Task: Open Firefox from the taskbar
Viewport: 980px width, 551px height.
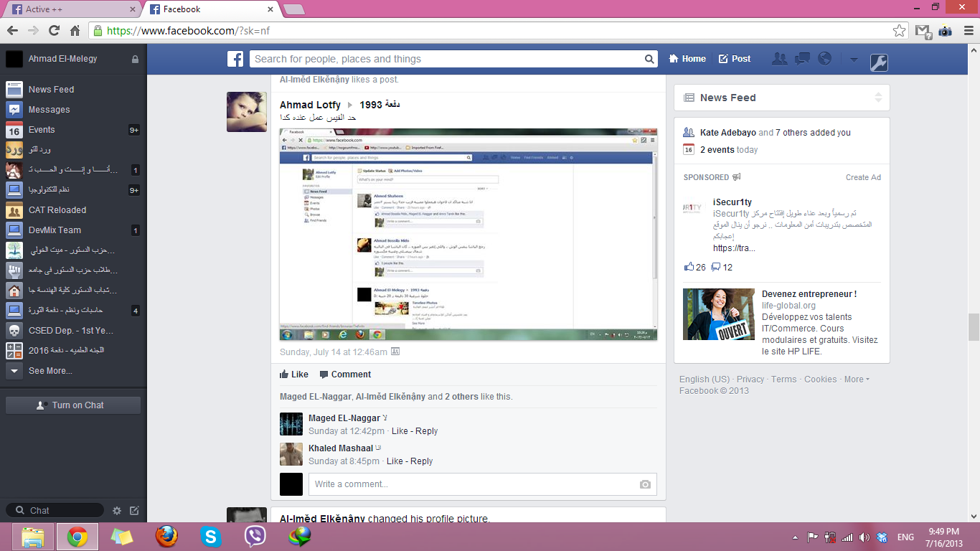Action: pyautogui.click(x=166, y=536)
